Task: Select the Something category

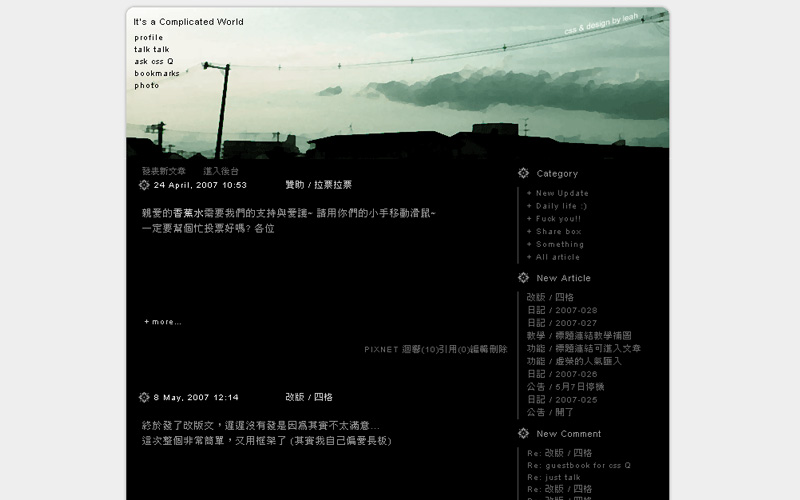Action: 560,244
